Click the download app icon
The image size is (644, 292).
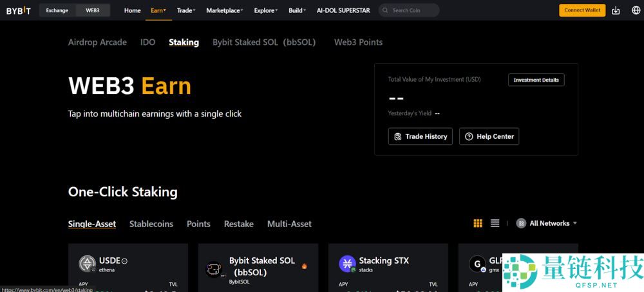click(616, 10)
